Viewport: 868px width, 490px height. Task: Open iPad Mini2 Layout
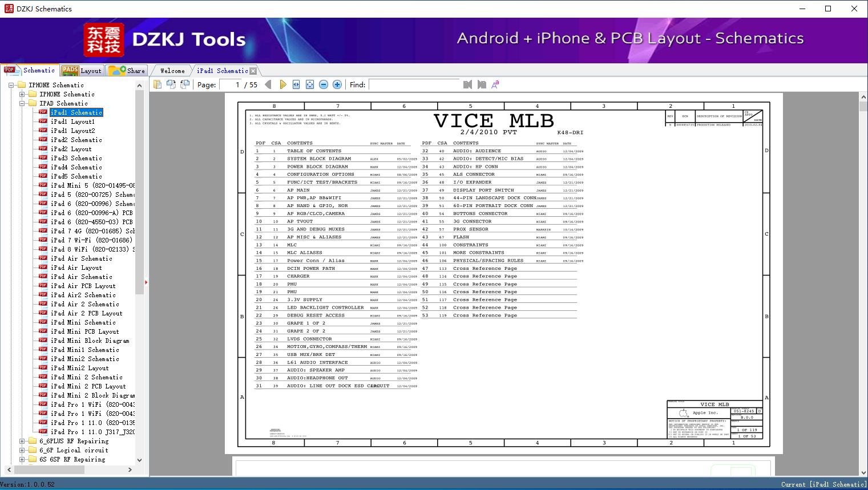click(x=79, y=368)
